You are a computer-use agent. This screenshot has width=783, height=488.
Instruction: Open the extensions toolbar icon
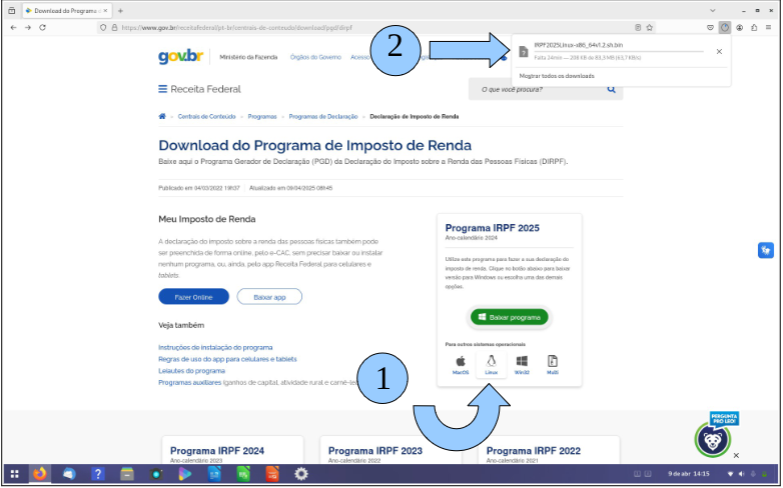click(754, 27)
